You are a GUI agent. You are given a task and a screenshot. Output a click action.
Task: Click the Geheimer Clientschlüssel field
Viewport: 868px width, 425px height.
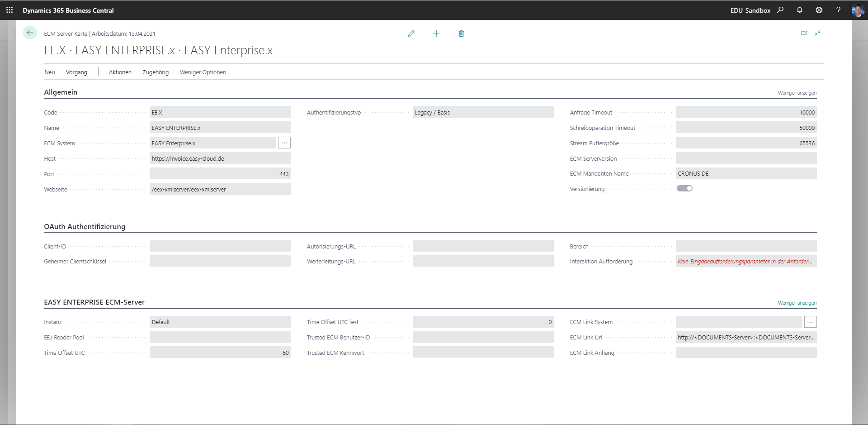[220, 261]
